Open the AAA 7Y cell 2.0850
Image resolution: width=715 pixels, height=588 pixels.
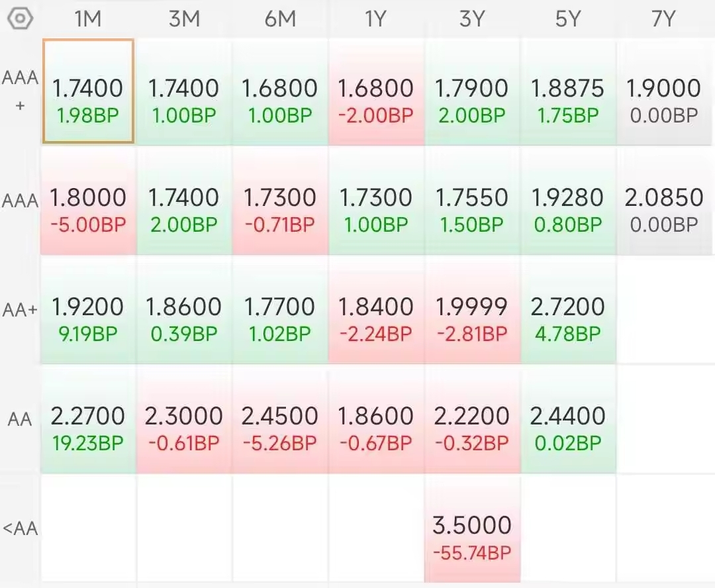[663, 201]
